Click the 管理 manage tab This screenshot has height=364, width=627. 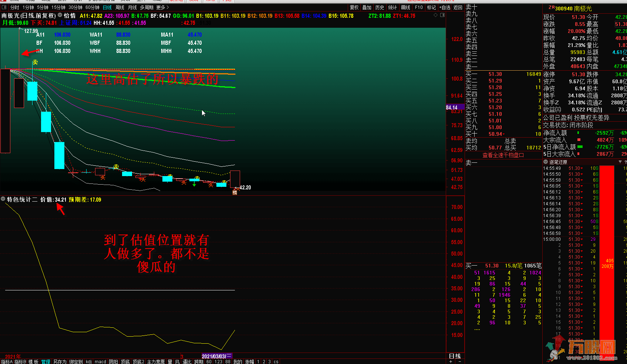(x=46, y=361)
